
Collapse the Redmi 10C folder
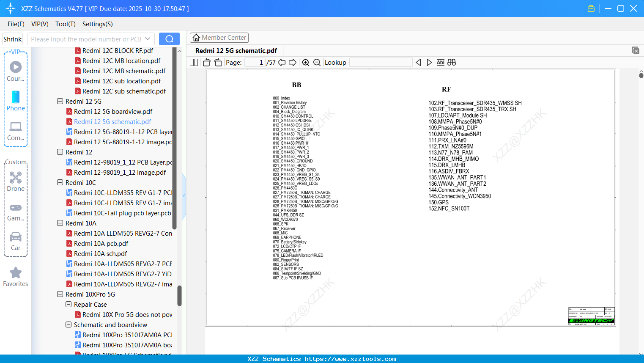[x=60, y=183]
